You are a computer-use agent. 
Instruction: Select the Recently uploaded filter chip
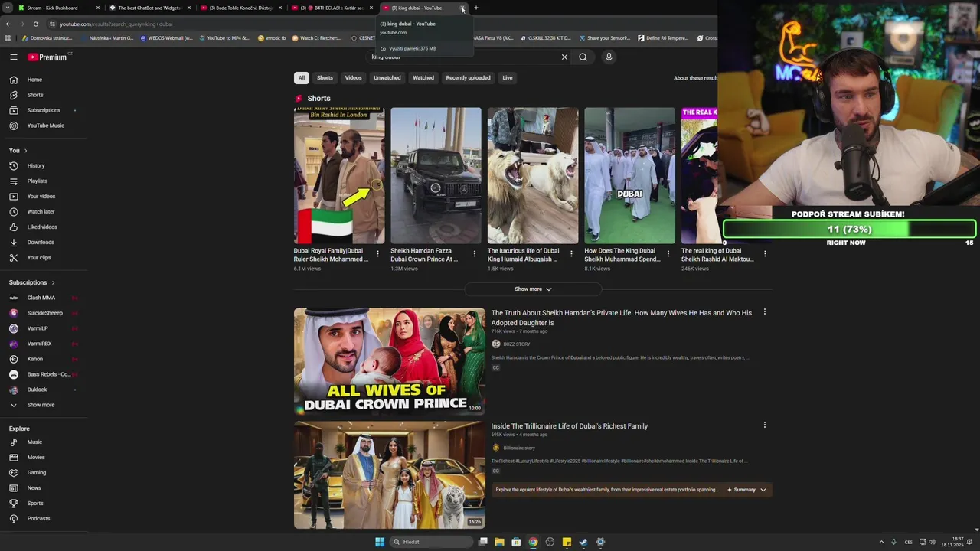click(468, 77)
